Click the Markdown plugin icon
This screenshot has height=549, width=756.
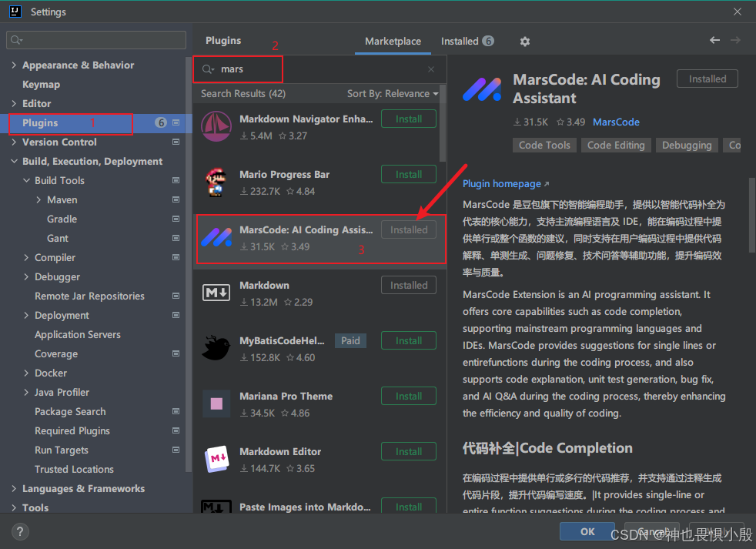(216, 293)
